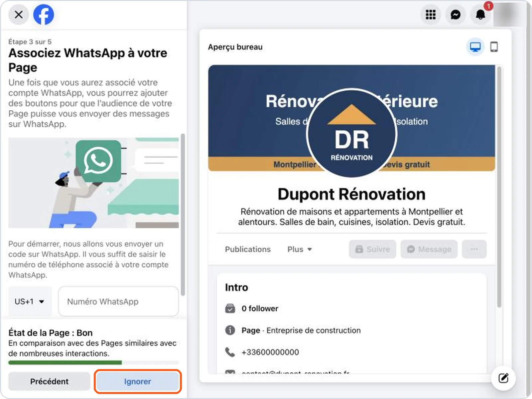Click the info icon beside Page category
532x399 pixels.
230,330
